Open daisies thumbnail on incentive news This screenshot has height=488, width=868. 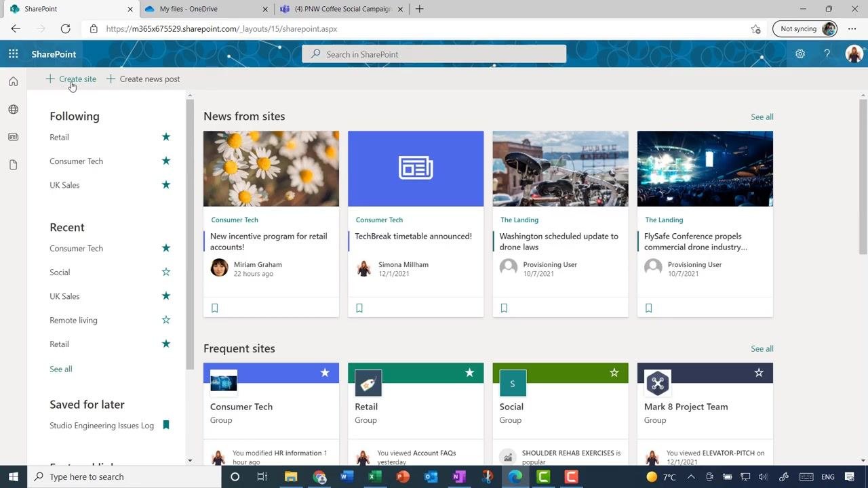(271, 169)
